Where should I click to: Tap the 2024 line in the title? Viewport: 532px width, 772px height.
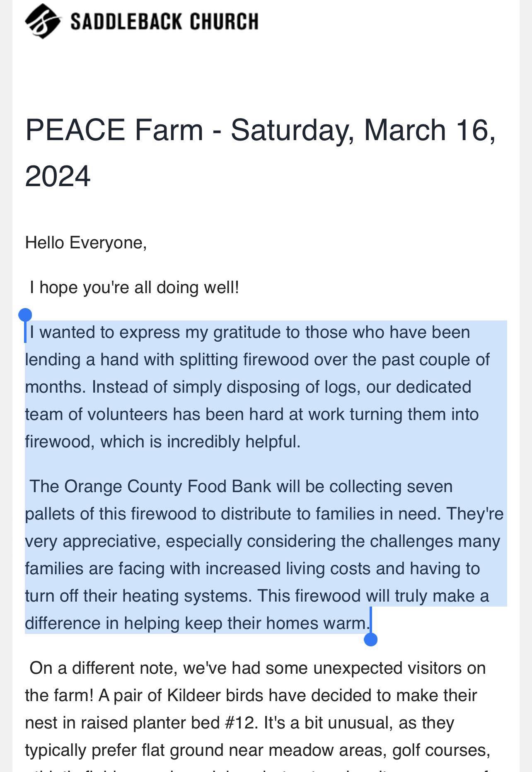(58, 176)
